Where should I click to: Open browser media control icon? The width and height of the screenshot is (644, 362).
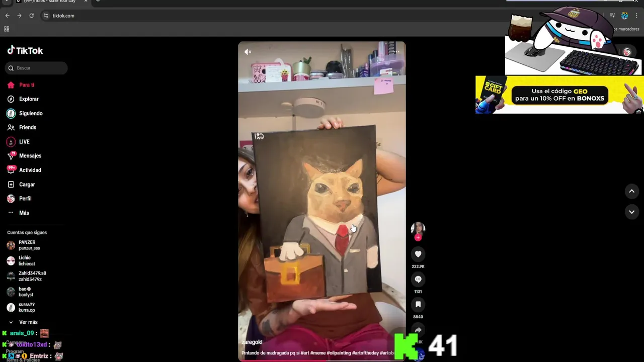(612, 16)
